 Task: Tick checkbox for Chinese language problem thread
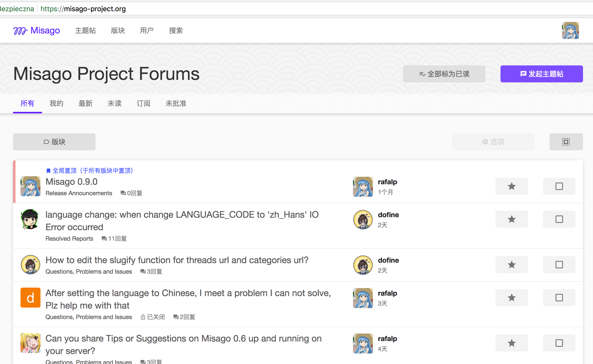coord(559,298)
